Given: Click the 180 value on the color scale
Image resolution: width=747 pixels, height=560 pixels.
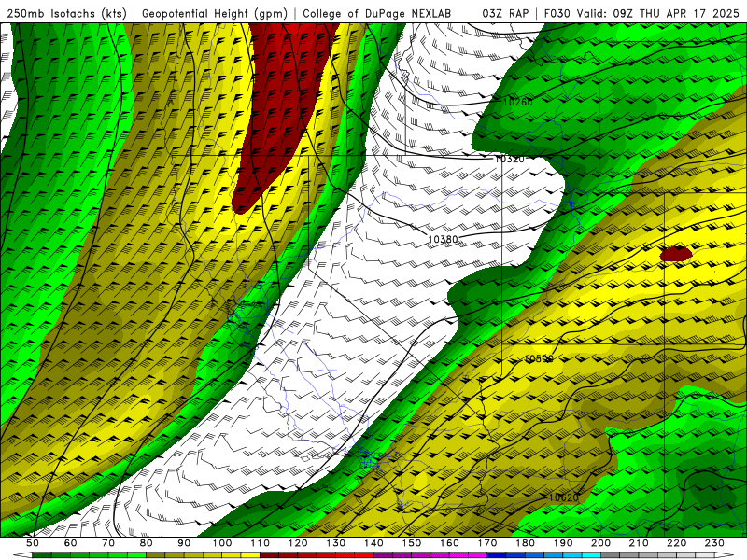Looking at the screenshot, I should coord(525,543).
